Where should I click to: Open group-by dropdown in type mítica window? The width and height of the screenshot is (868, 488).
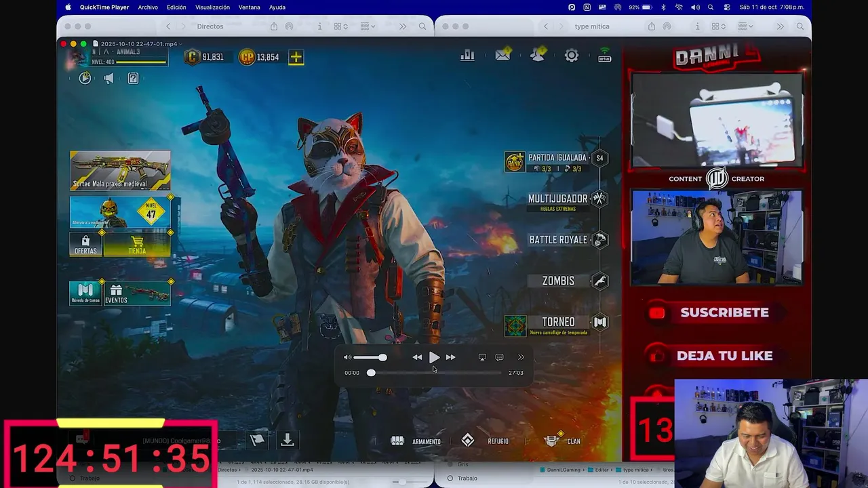click(x=746, y=26)
